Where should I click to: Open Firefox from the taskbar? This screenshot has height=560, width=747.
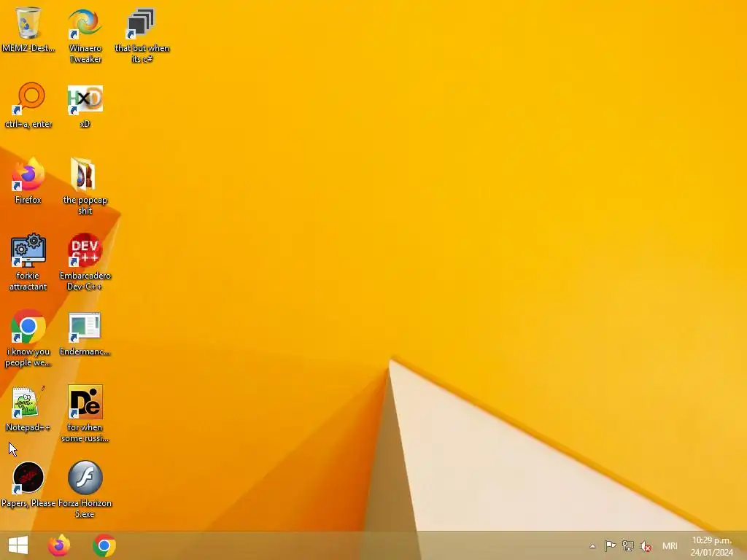coord(59,545)
